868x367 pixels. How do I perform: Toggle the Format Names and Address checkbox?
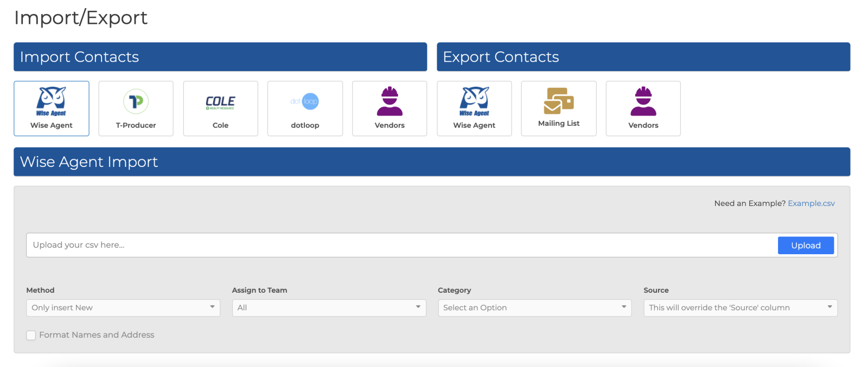point(31,336)
